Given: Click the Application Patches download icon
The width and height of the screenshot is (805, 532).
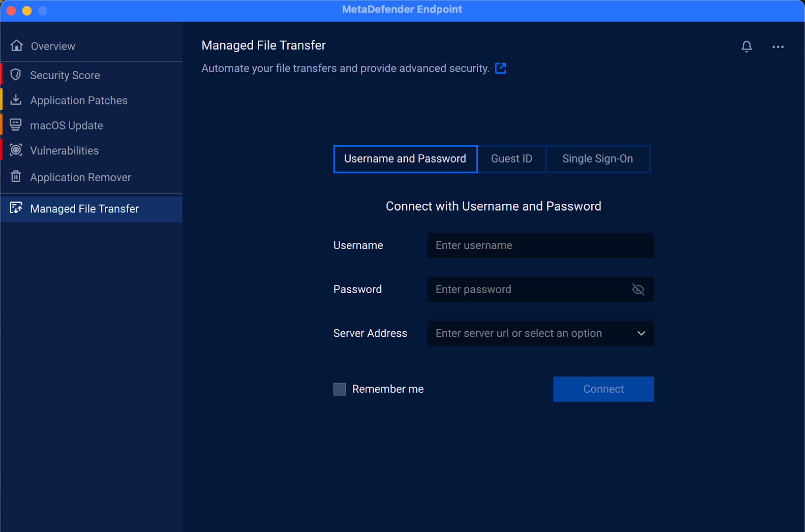Looking at the screenshot, I should click(x=16, y=100).
